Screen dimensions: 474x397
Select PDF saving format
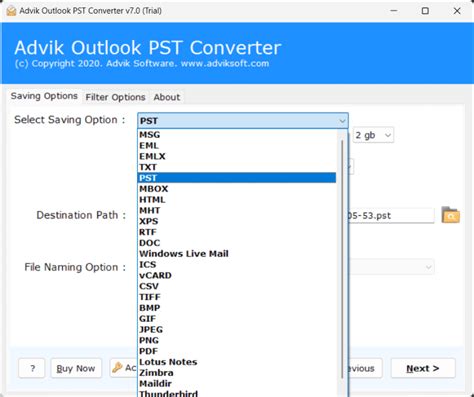(237, 351)
